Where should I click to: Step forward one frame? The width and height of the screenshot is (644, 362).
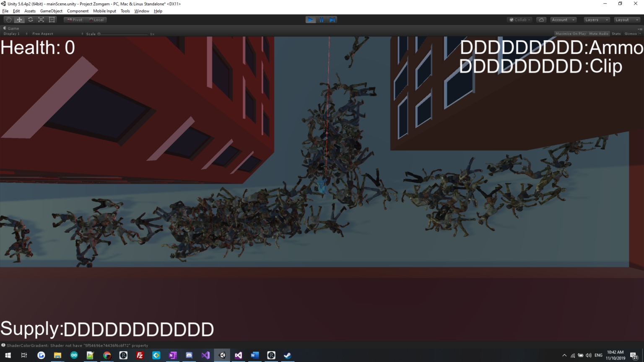pyautogui.click(x=332, y=19)
